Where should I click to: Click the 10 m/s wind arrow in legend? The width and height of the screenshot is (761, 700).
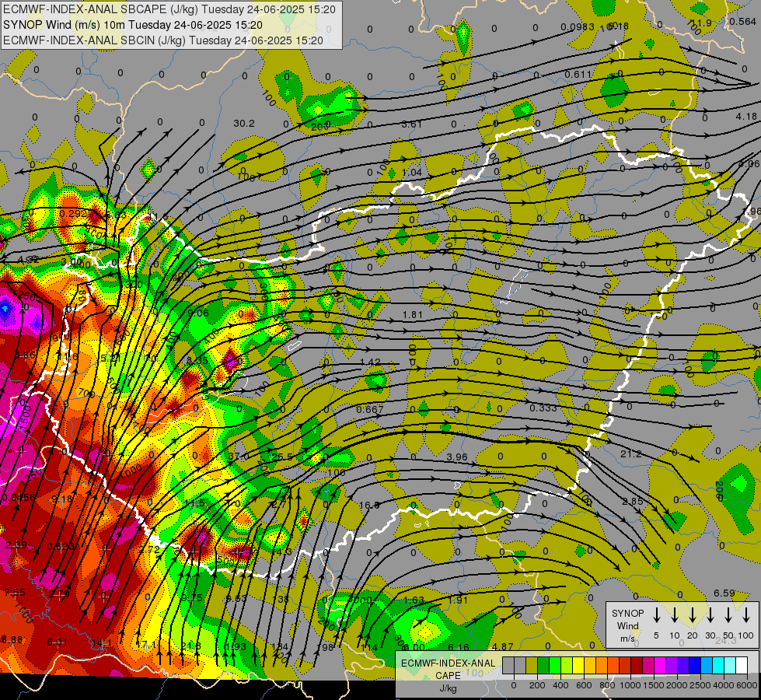(x=675, y=615)
